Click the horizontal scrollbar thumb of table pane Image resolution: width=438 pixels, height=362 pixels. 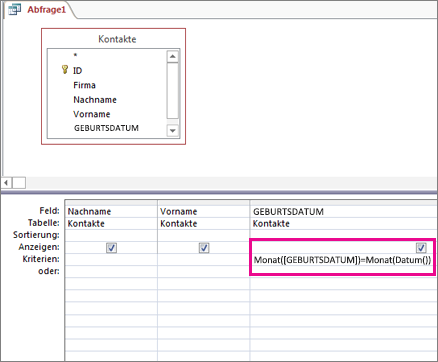pyautogui.click(x=19, y=183)
